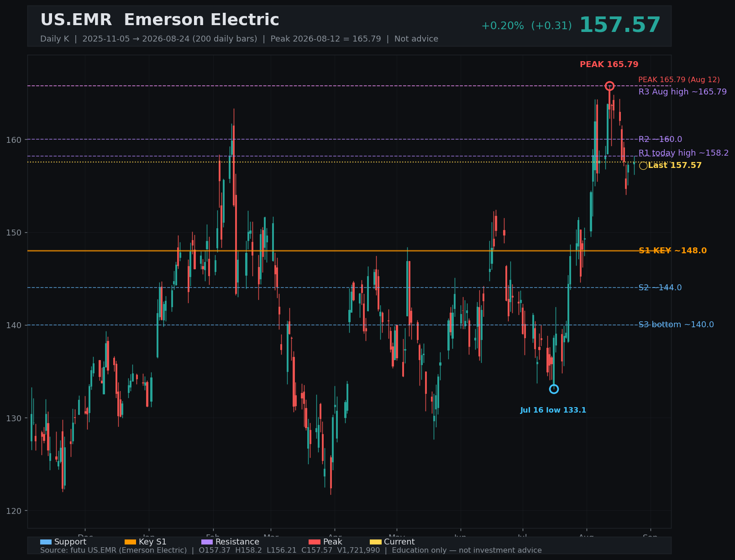
Task: Click the 150 y-axis tick label
Action: [14, 233]
